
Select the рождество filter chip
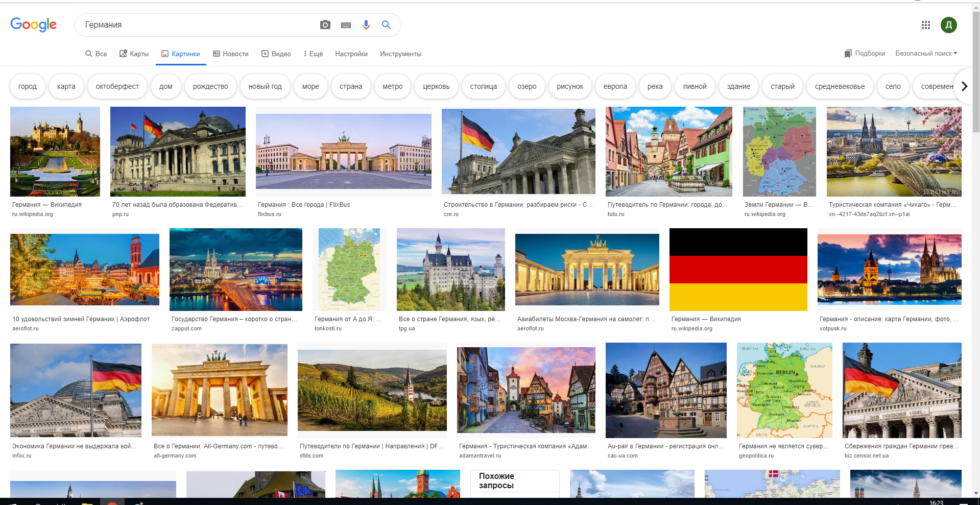coord(210,86)
